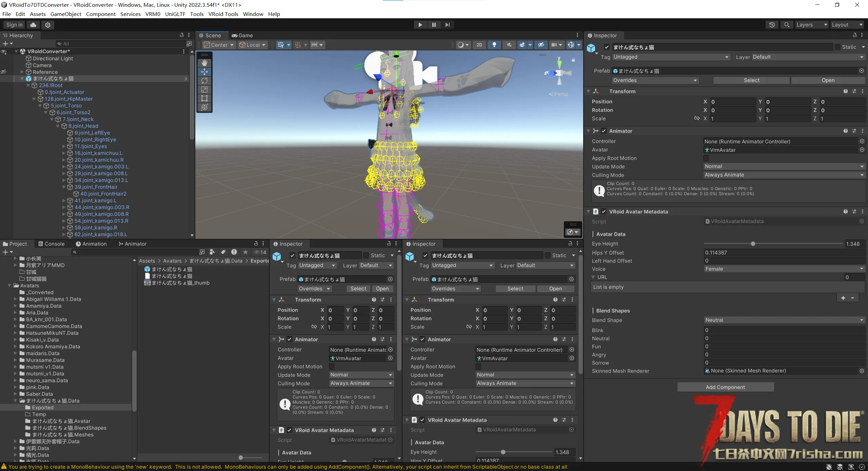Open the prefab Overrides dropdown
868x471 pixels.
click(x=655, y=80)
